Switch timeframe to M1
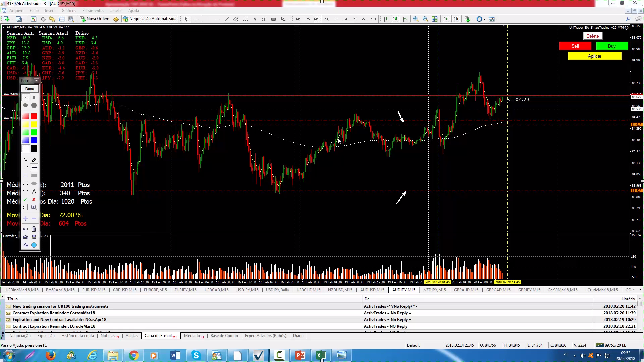This screenshot has height=362, width=644. coord(298,19)
